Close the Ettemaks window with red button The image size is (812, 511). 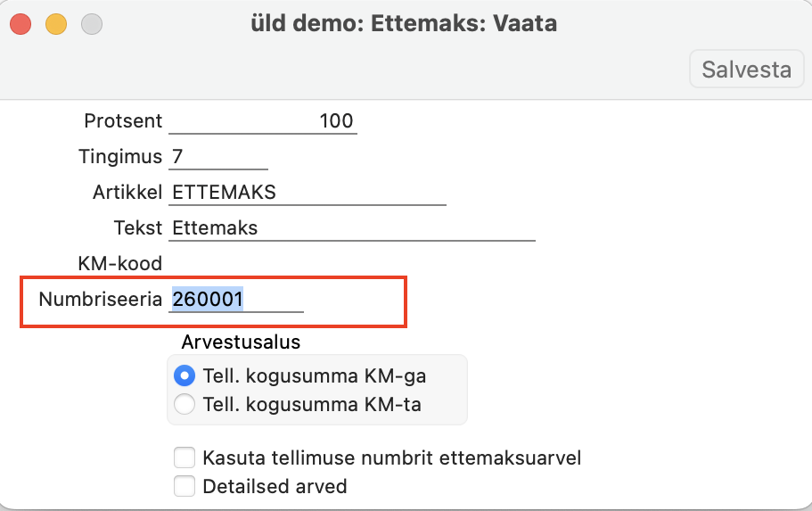21,24
